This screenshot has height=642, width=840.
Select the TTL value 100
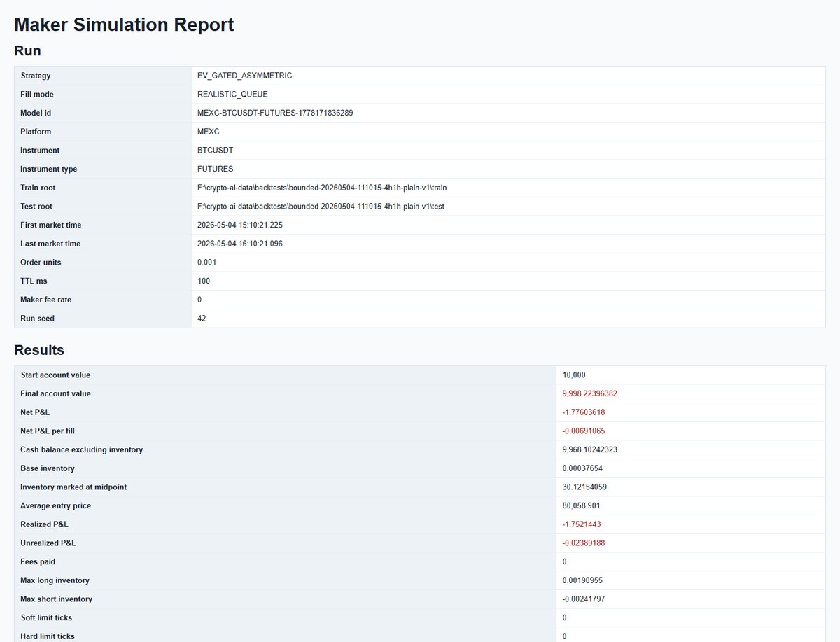click(204, 281)
